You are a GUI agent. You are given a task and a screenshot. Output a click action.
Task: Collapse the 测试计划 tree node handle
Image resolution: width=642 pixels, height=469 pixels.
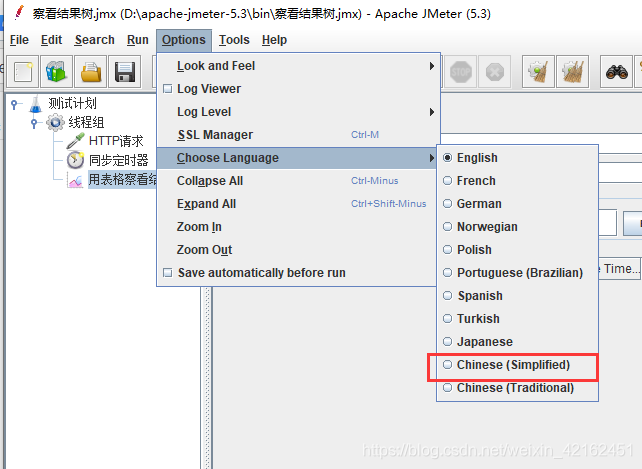tap(15, 104)
